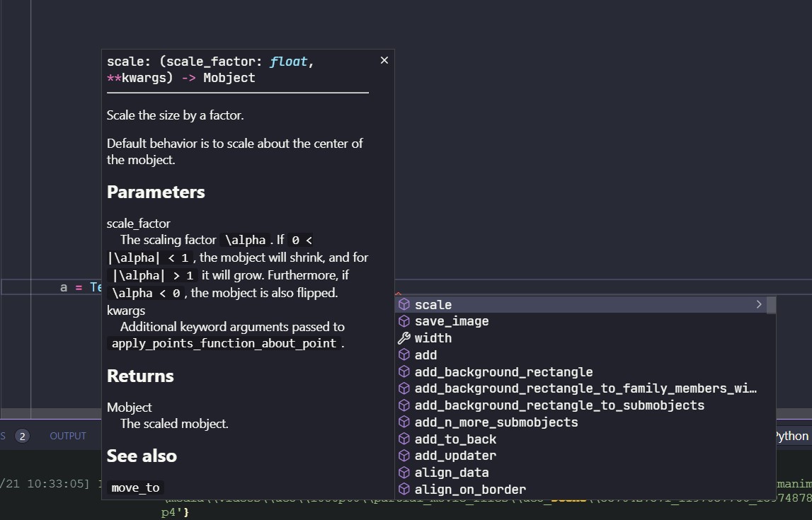This screenshot has width=812, height=520.
Task: Click the See also heading
Action: 142,456
